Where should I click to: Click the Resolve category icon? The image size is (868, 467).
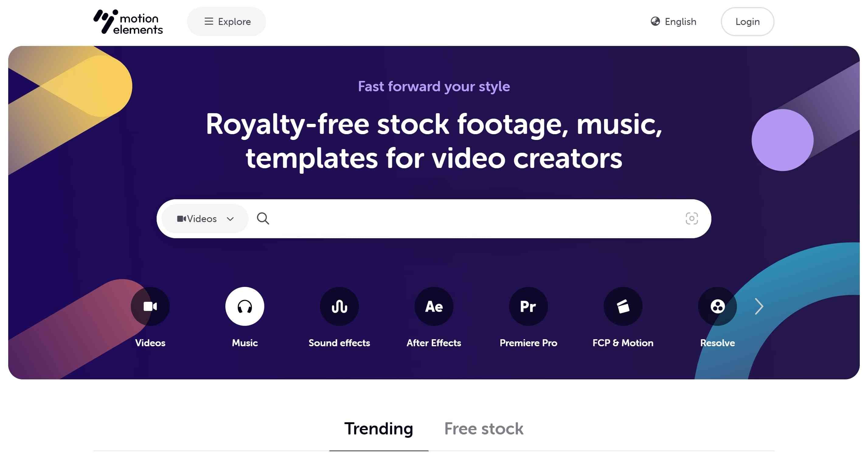click(717, 306)
